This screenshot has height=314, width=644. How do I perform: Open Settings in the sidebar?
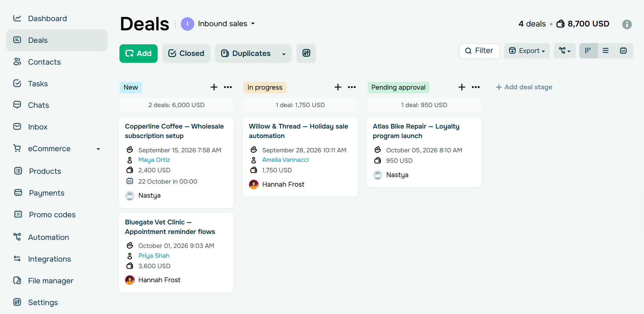tap(57, 302)
